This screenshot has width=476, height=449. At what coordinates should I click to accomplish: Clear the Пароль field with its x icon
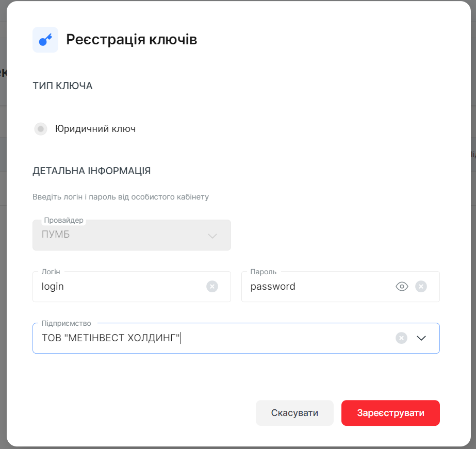point(421,287)
